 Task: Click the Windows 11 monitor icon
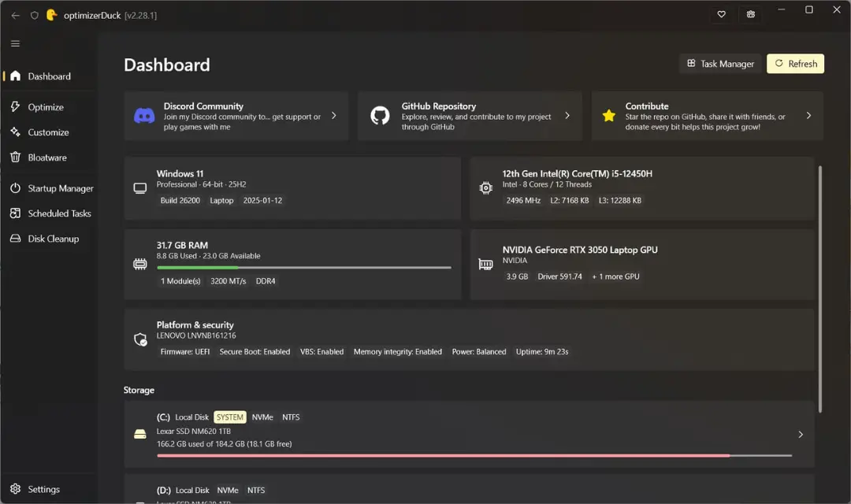pyautogui.click(x=140, y=188)
